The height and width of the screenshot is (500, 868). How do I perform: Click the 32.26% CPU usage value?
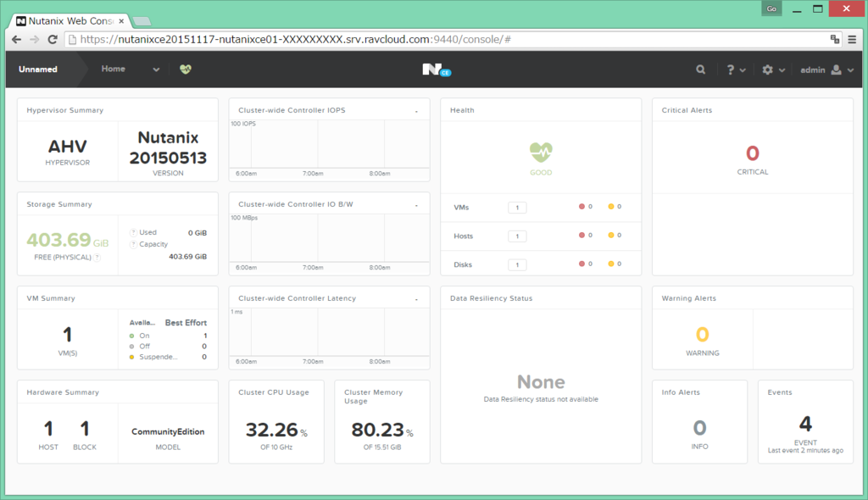coord(276,430)
